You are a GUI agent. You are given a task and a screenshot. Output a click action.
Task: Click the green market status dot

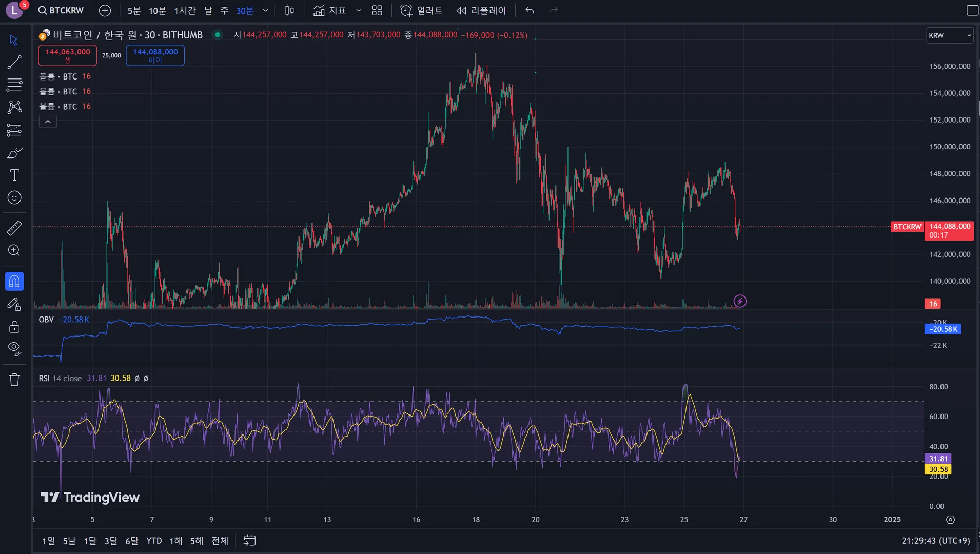click(x=218, y=35)
